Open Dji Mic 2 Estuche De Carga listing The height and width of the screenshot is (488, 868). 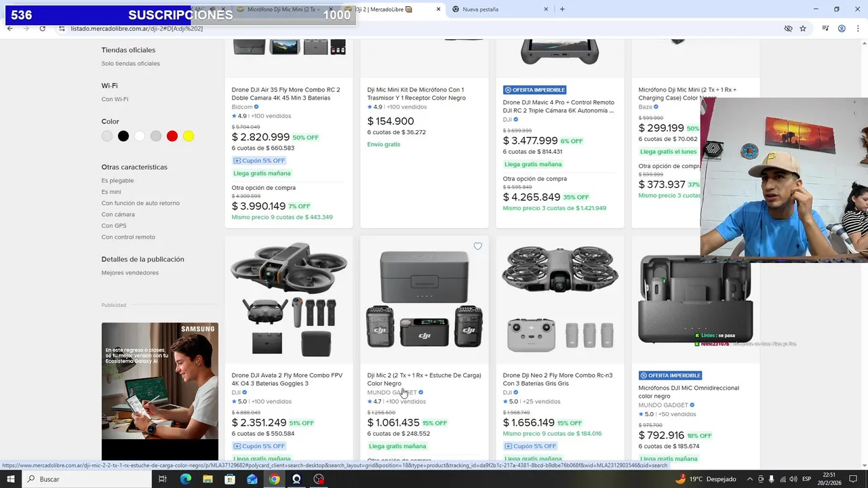(x=424, y=379)
